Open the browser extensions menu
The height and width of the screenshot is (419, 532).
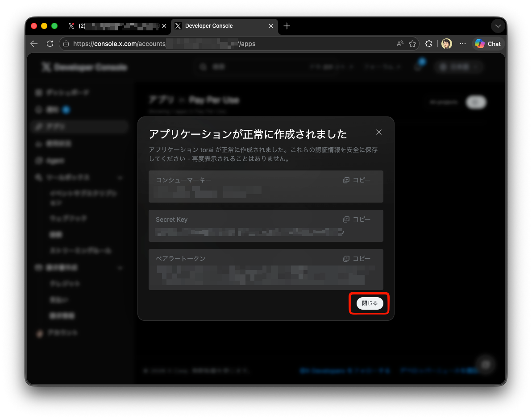428,44
